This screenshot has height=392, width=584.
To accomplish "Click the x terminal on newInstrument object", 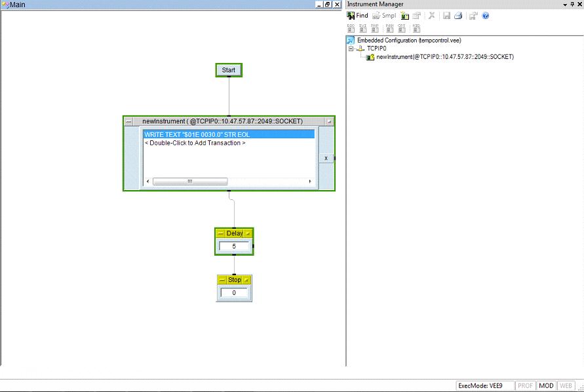I will (326, 158).
